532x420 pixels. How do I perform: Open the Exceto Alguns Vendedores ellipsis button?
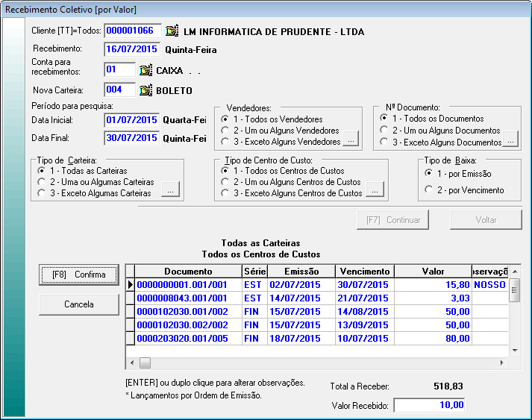point(351,140)
